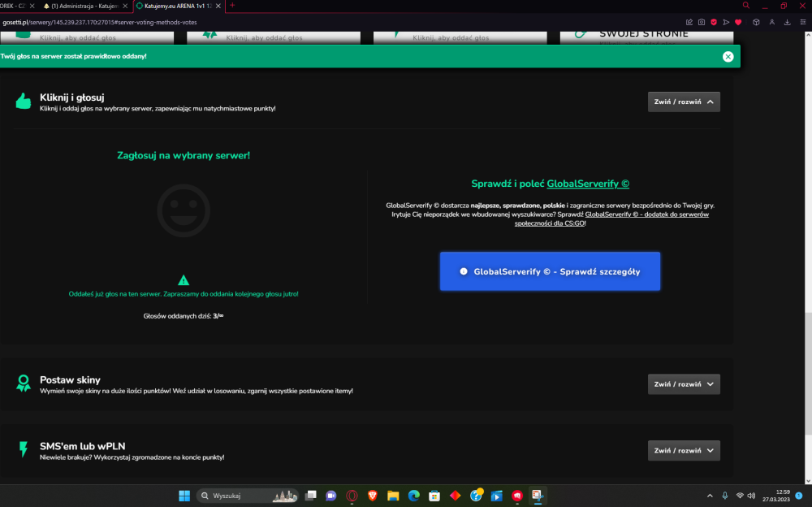Click the Wyszukaj taskbar search box
The image size is (812, 507).
248,496
